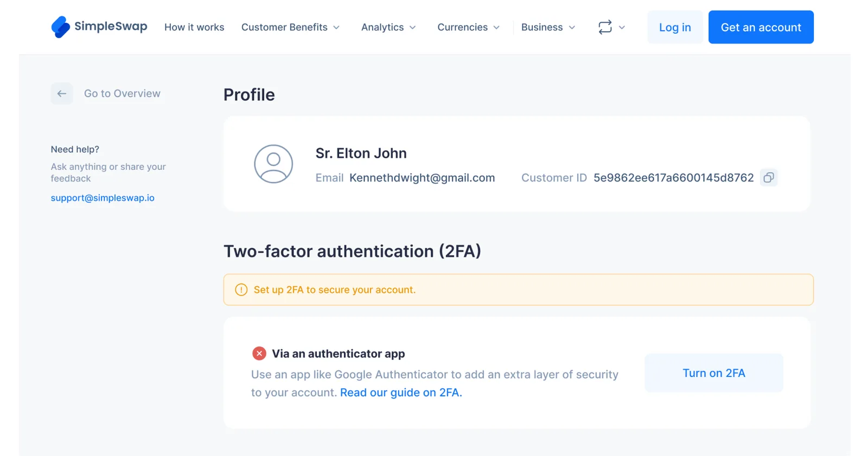
Task: Open the swap arrows icon menu
Action: pos(605,27)
